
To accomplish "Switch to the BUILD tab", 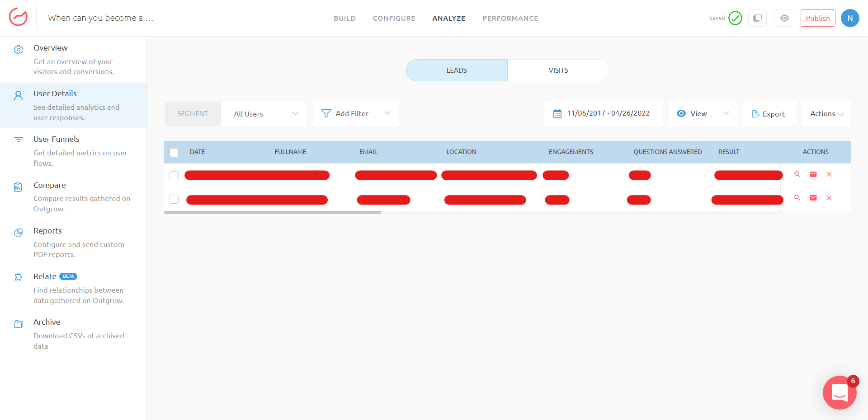I will click(344, 19).
